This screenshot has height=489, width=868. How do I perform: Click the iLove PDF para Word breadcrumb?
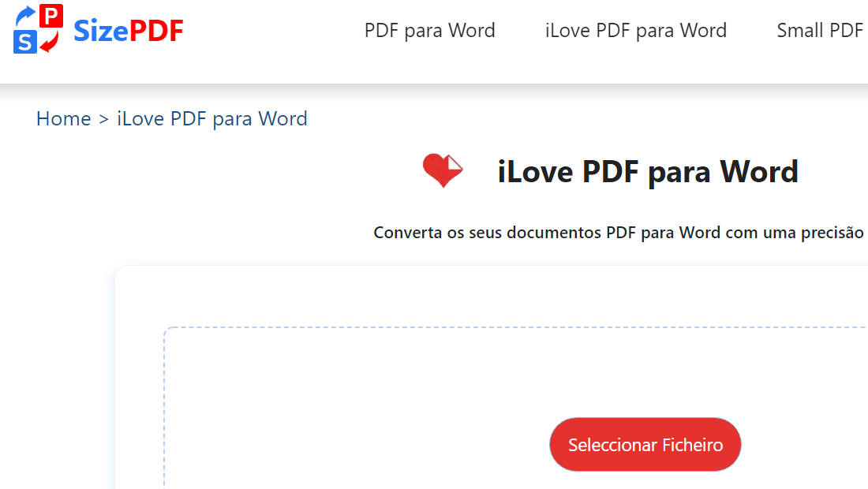pyautogui.click(x=211, y=118)
